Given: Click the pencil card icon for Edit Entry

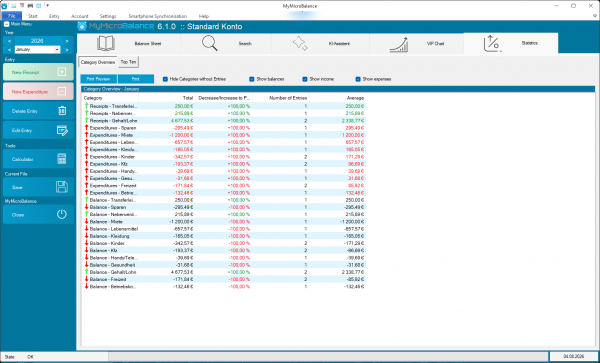Looking at the screenshot, I should coord(62,130).
